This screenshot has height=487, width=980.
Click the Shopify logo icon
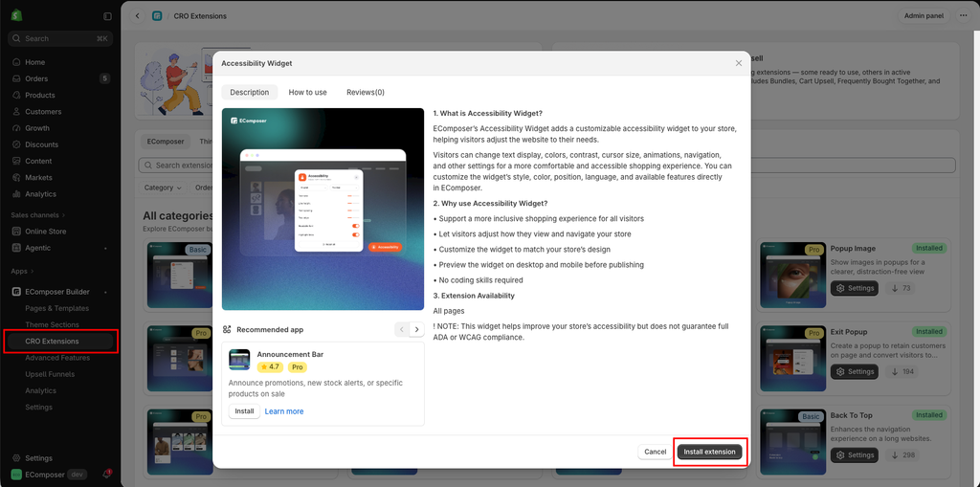click(17, 15)
